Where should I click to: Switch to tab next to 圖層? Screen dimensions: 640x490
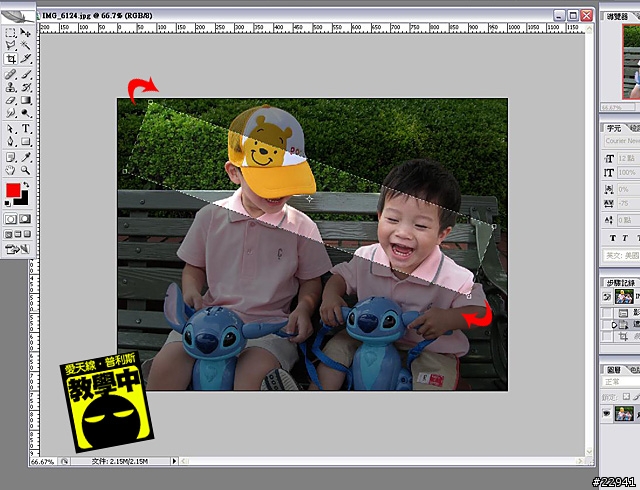tap(635, 370)
